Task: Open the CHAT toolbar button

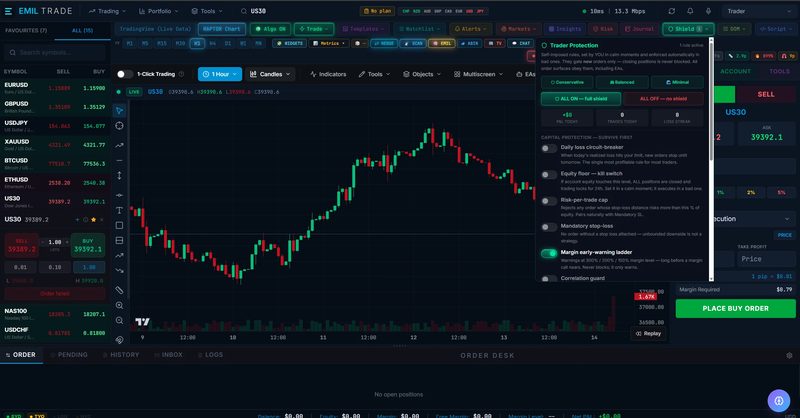Action: [521, 43]
